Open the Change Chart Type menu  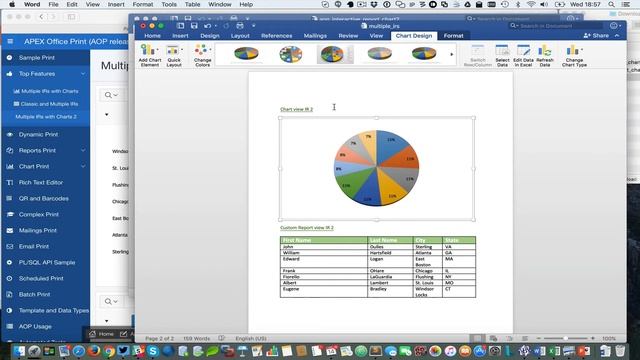tap(574, 56)
